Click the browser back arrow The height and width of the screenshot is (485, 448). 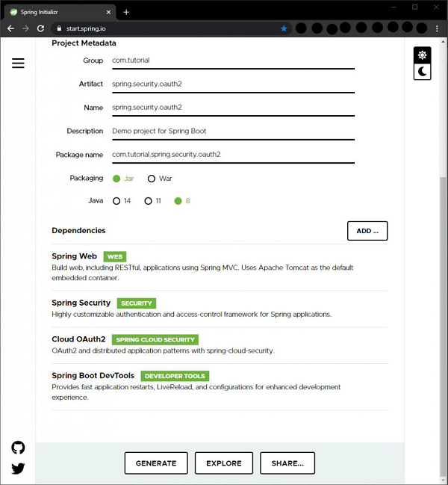click(x=10, y=28)
